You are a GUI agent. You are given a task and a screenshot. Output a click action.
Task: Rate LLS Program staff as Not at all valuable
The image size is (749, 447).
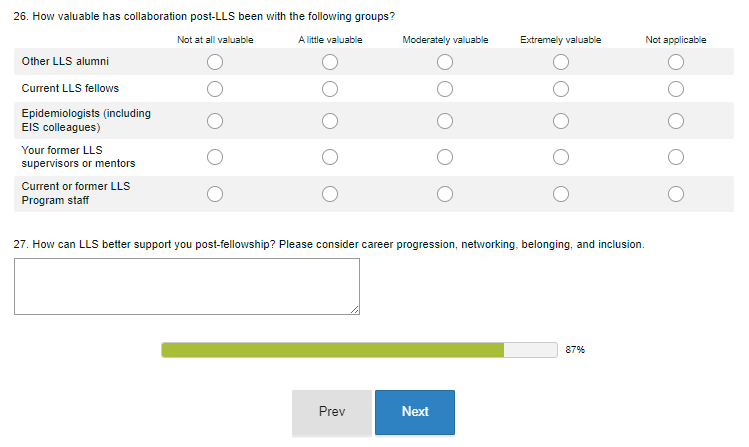(x=215, y=193)
